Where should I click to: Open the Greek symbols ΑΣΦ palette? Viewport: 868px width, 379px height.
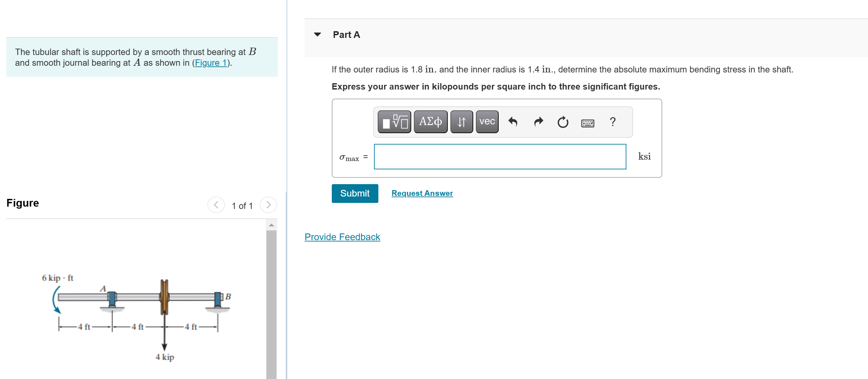(x=430, y=122)
